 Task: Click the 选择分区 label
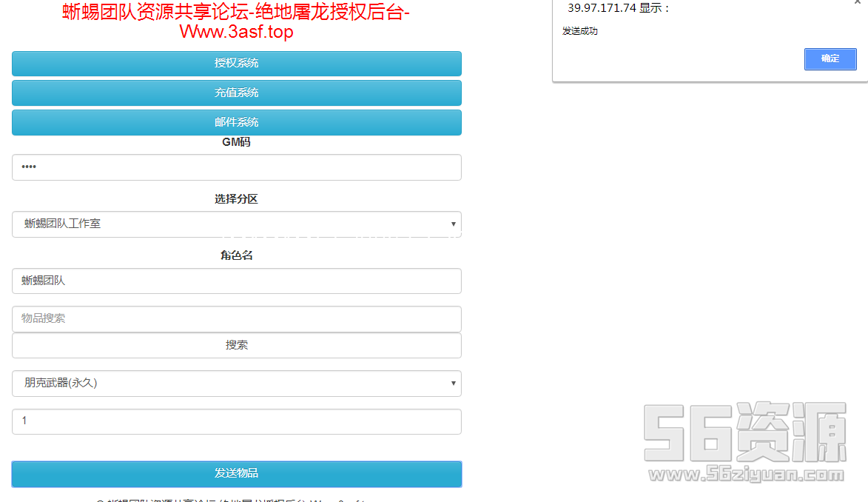coord(237,199)
